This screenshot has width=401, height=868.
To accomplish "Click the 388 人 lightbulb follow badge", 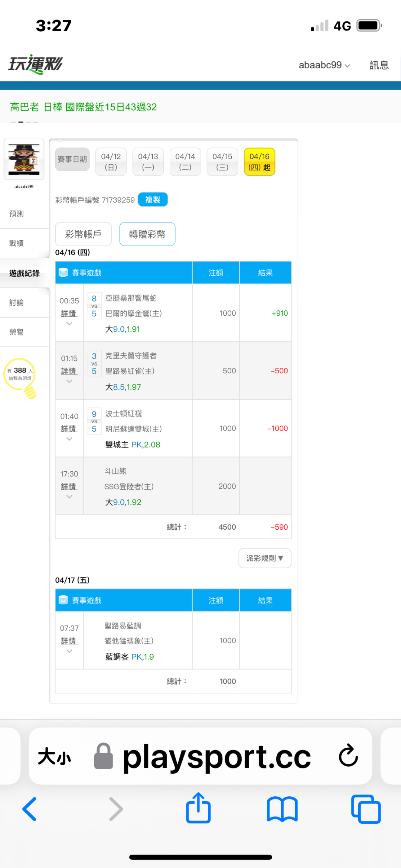I will (x=20, y=375).
